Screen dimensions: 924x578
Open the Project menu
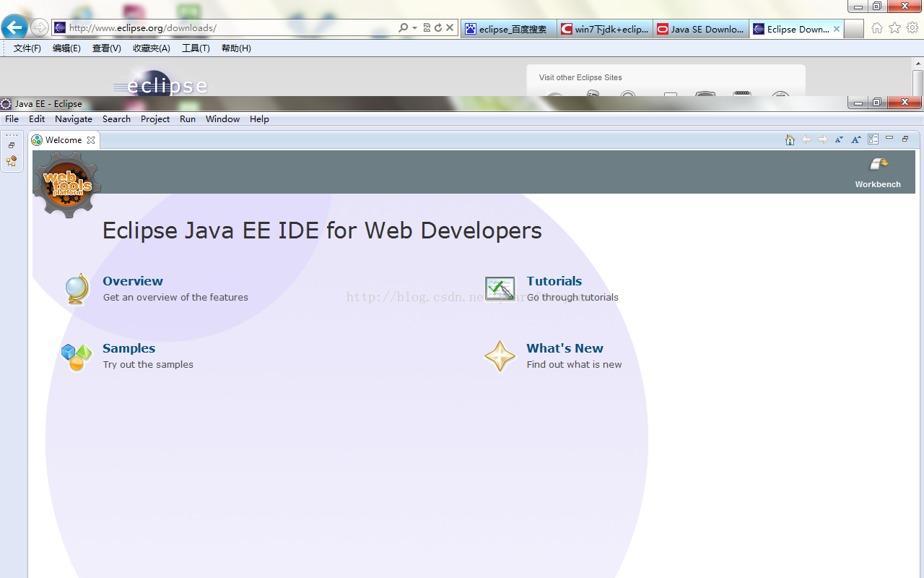[155, 119]
